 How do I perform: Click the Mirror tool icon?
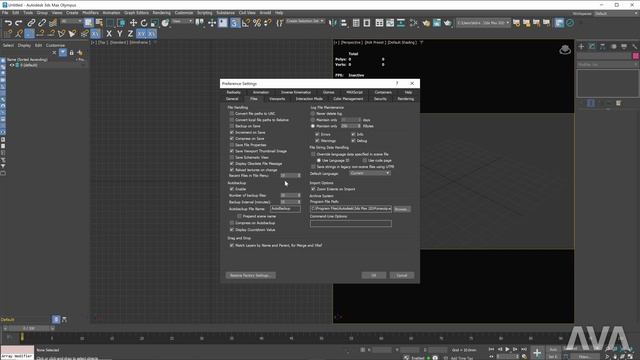tap(333, 23)
